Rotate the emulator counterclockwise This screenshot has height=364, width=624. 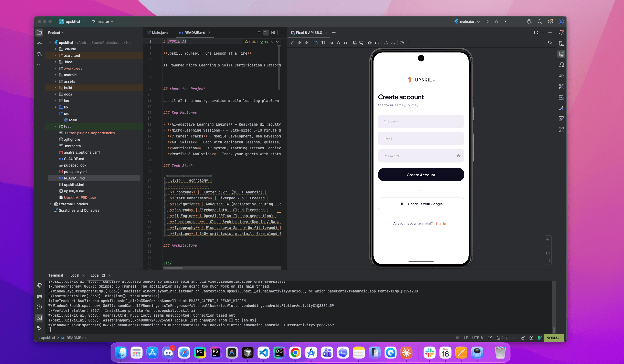pyautogui.click(x=316, y=43)
